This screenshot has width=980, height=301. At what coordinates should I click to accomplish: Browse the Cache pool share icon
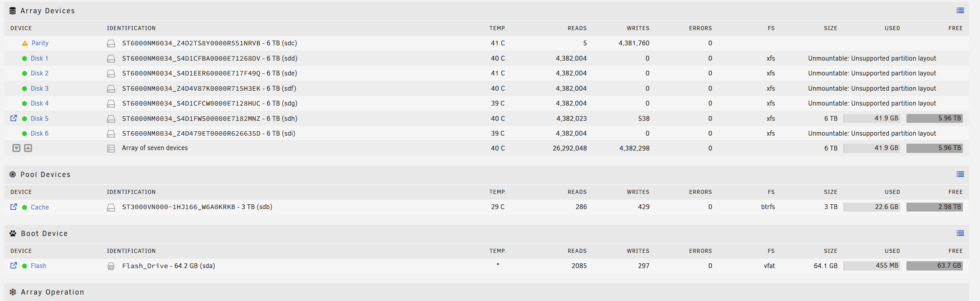[14, 207]
